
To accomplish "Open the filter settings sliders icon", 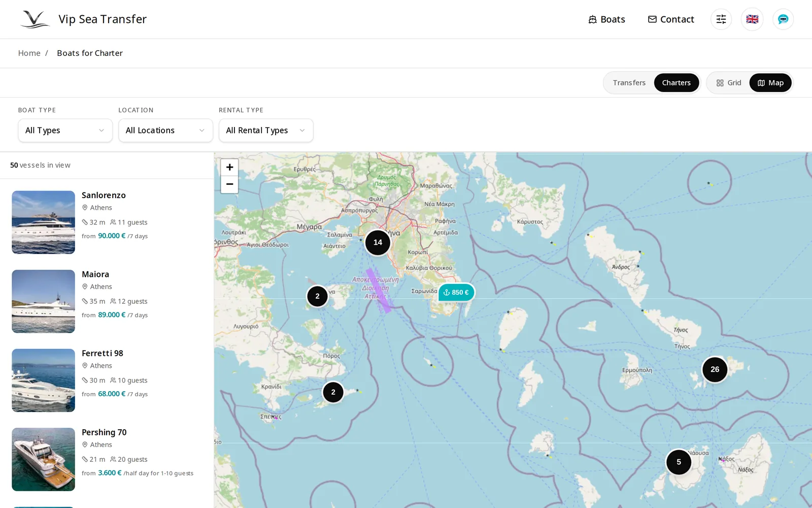I will 721,19.
